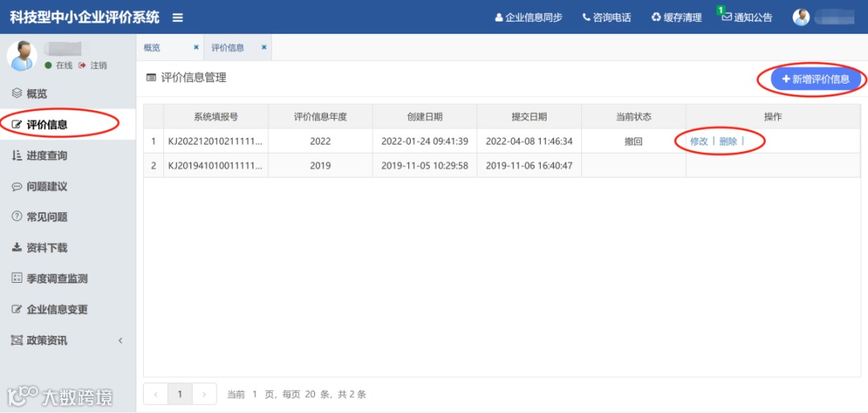
Task: Click the 创建日期 column header
Action: [424, 117]
